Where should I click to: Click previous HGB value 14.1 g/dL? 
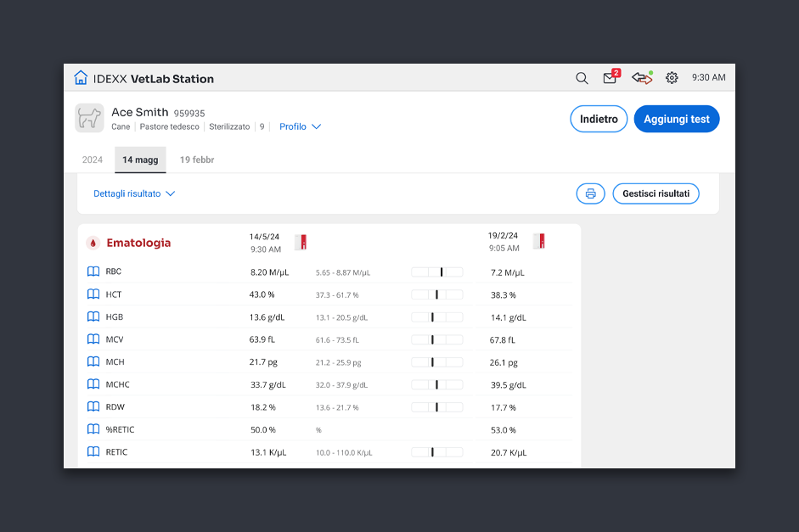point(509,317)
